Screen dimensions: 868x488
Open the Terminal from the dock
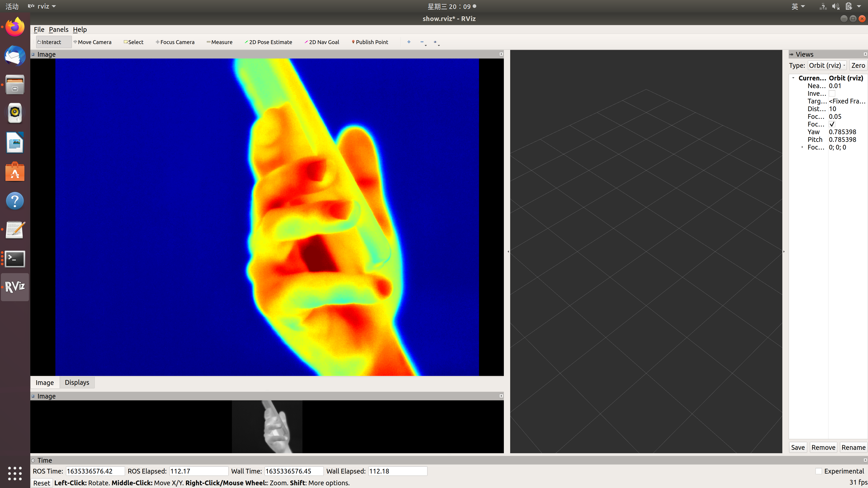pos(15,259)
